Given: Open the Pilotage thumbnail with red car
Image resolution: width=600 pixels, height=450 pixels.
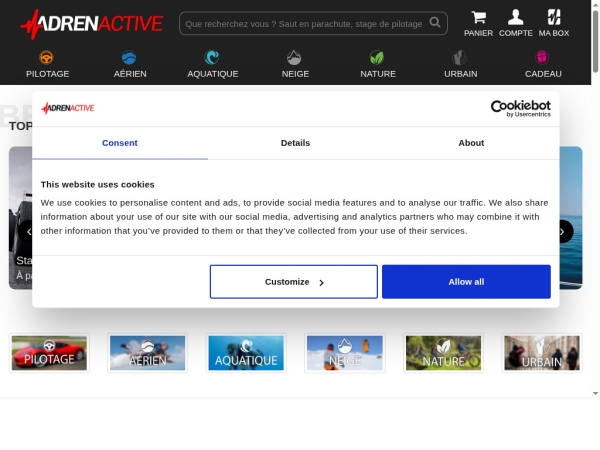Looking at the screenshot, I should pyautogui.click(x=49, y=353).
